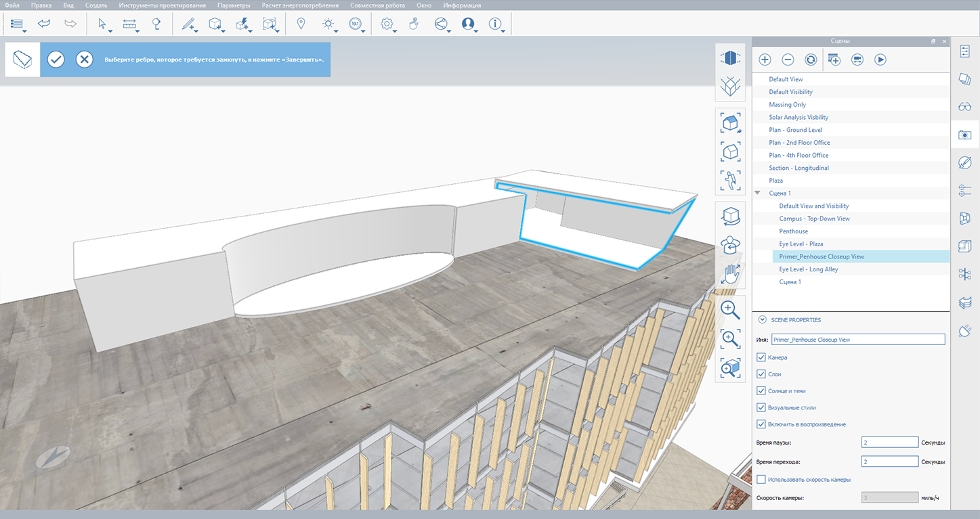The height and width of the screenshot is (519, 980).
Task: Enable Использовать скорость камеры checkbox
Action: 761,480
